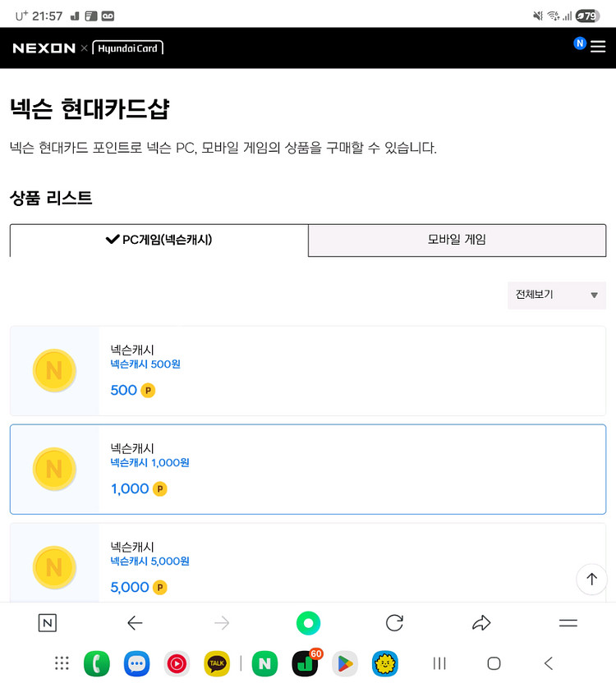Open KakaoTalk from the dock

click(217, 663)
